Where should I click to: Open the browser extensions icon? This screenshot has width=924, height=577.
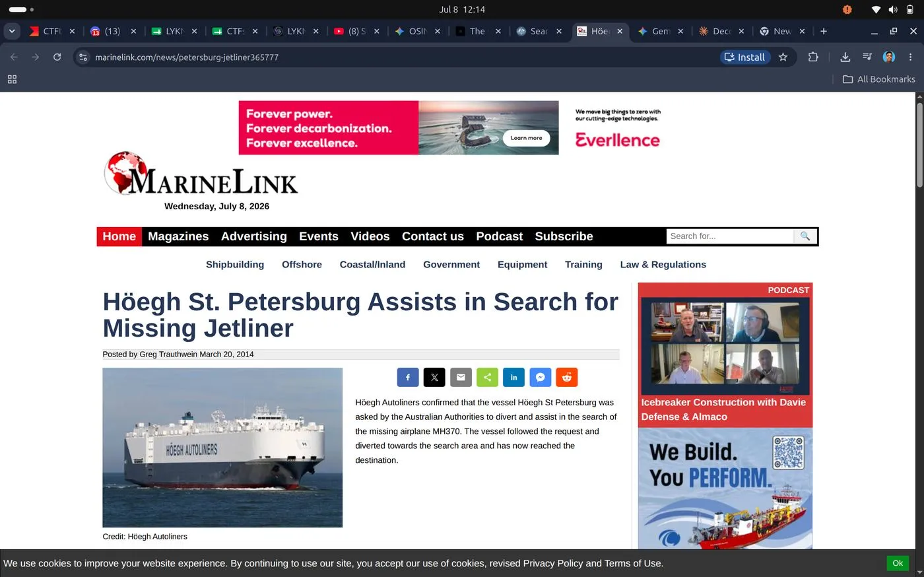coord(813,57)
